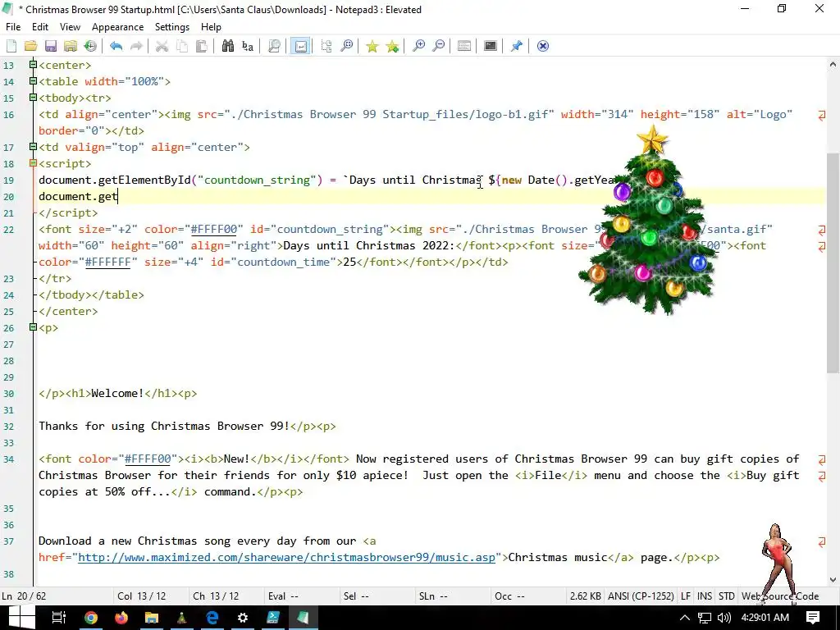Collapse the fold at line 13 center tag

(33, 65)
